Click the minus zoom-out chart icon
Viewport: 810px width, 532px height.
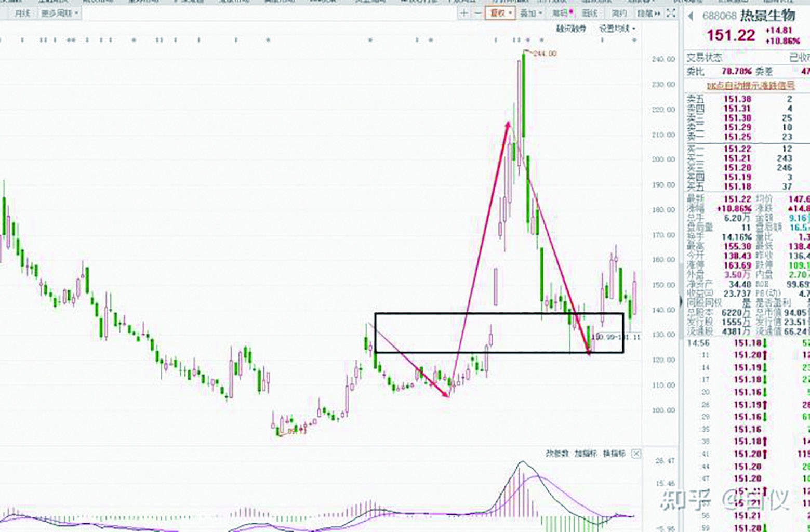pyautogui.click(x=477, y=13)
